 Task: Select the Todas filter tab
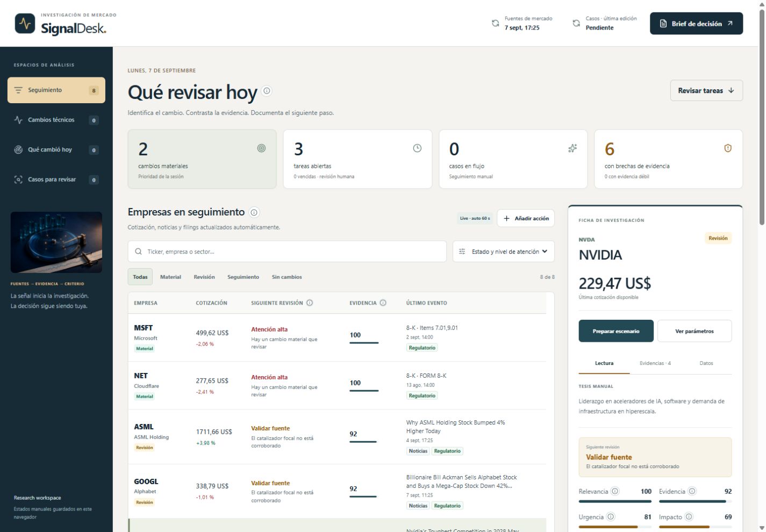click(x=140, y=277)
